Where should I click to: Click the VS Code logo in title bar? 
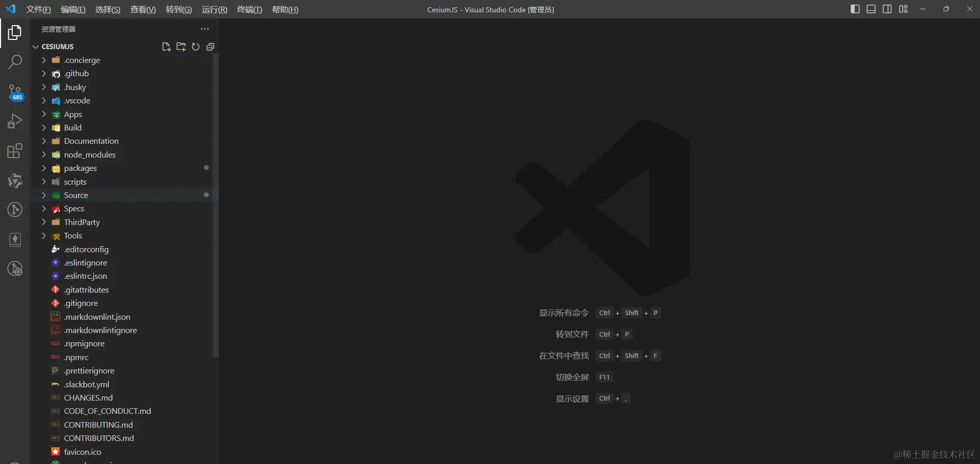(11, 9)
